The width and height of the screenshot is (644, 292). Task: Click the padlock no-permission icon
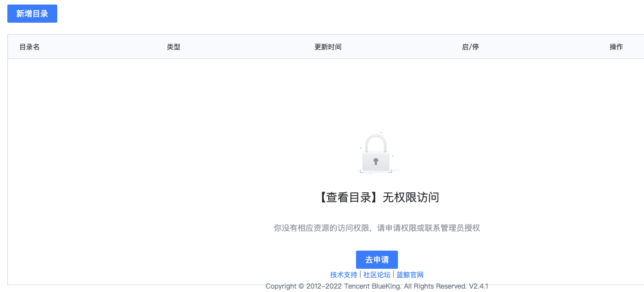[376, 154]
